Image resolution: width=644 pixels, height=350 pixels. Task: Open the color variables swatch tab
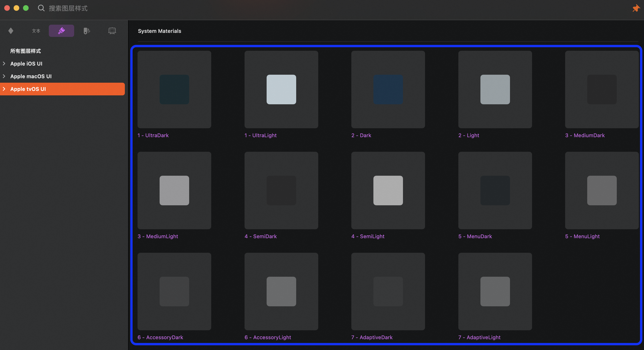[x=87, y=31]
